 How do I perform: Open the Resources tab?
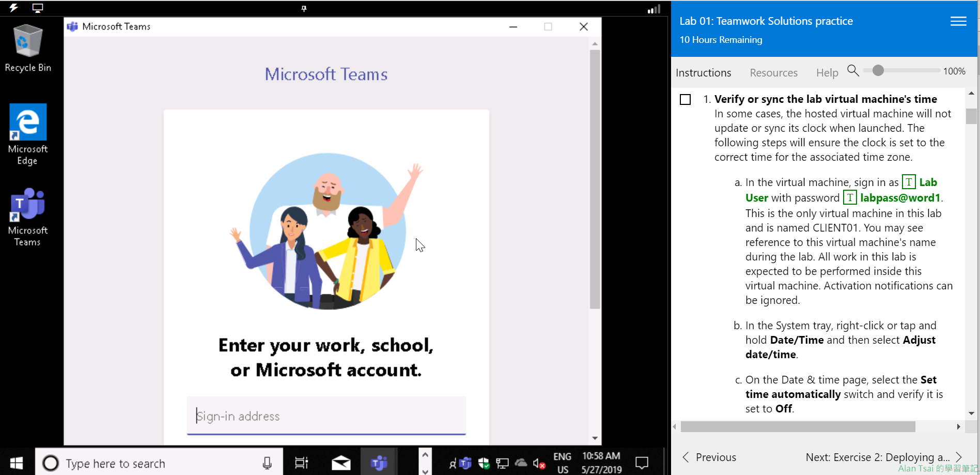pos(773,73)
